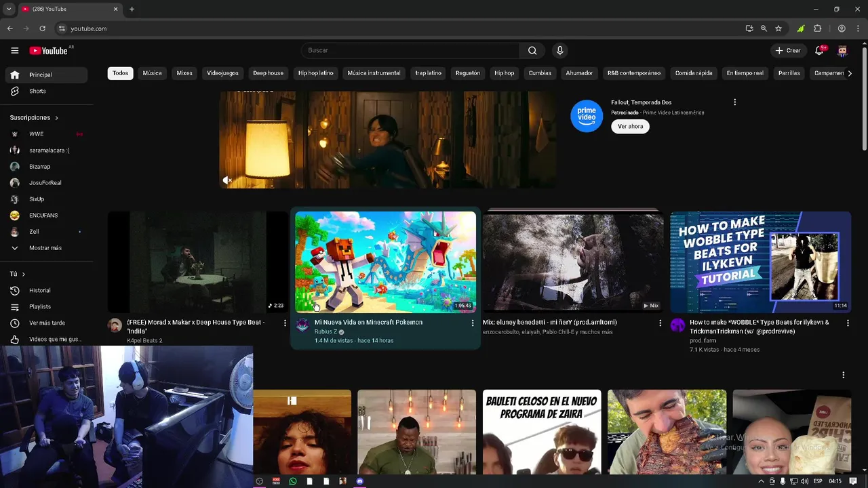The height and width of the screenshot is (488, 868).
Task: Open Historial in the sidebar
Action: pos(45,290)
